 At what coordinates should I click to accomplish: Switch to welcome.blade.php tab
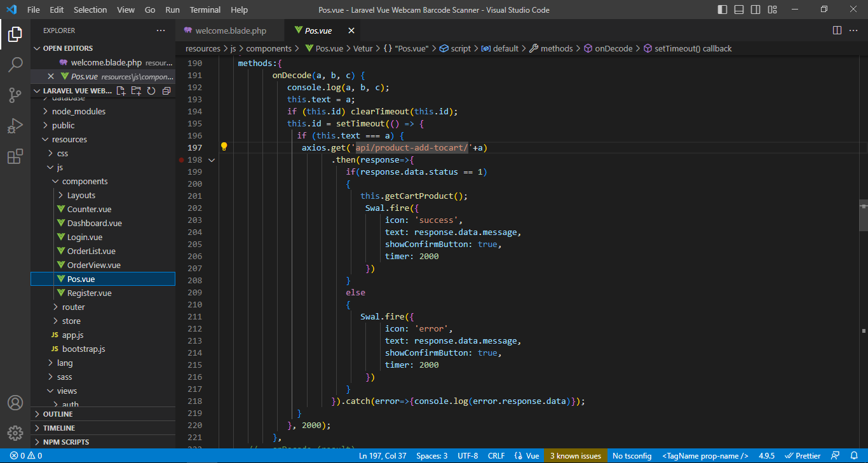point(231,30)
